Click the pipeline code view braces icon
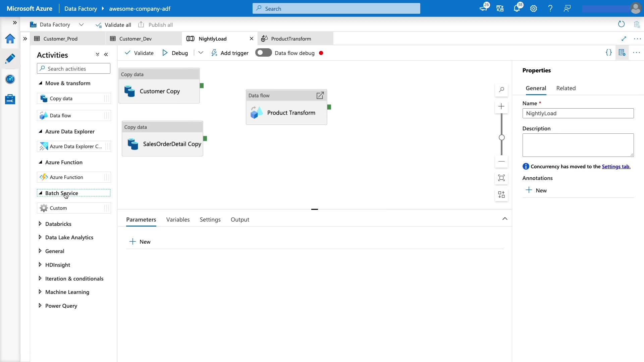The width and height of the screenshot is (644, 362). coord(608,53)
